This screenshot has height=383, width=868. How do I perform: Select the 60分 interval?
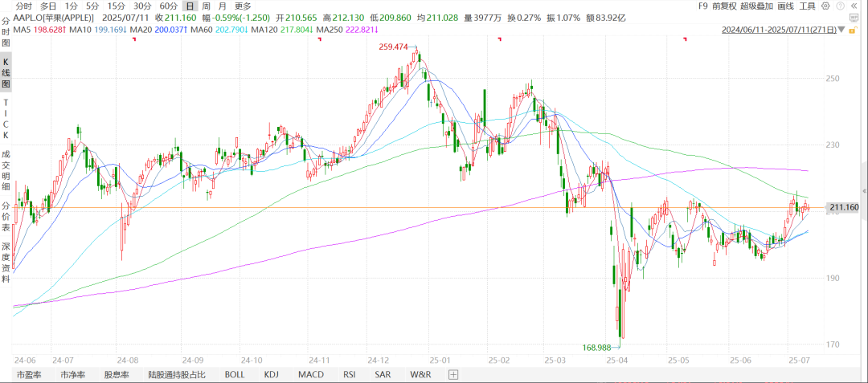[168, 6]
